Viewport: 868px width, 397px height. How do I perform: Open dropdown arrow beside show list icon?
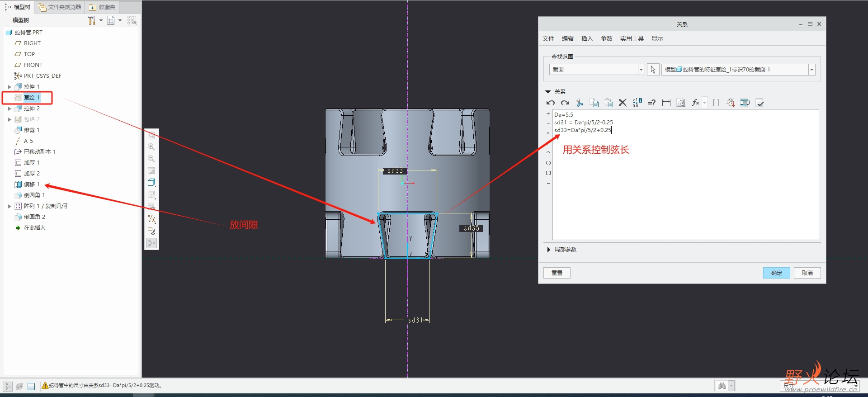120,20
